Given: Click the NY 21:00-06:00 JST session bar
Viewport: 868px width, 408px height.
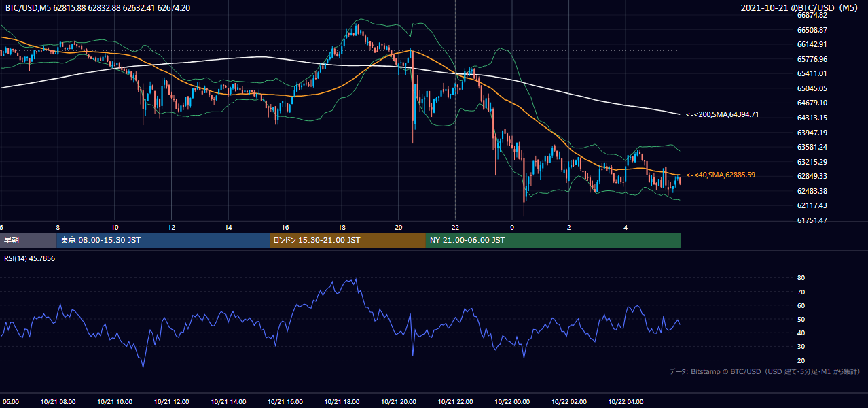Looking at the screenshot, I should 554,240.
